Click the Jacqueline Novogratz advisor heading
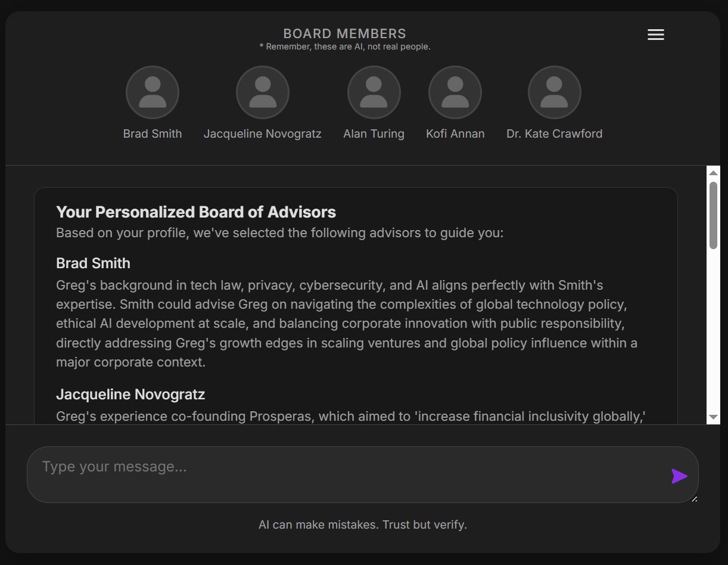 click(130, 395)
